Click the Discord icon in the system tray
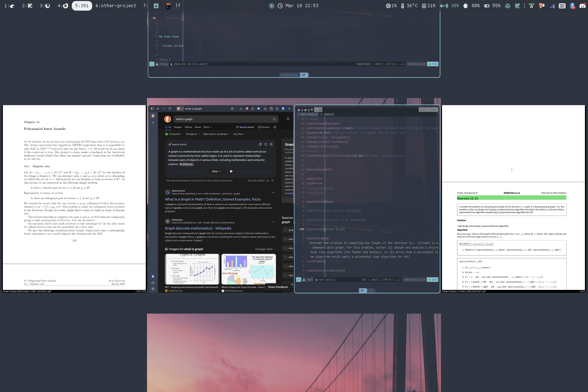Screen dimensions: 588x392 [582, 6]
